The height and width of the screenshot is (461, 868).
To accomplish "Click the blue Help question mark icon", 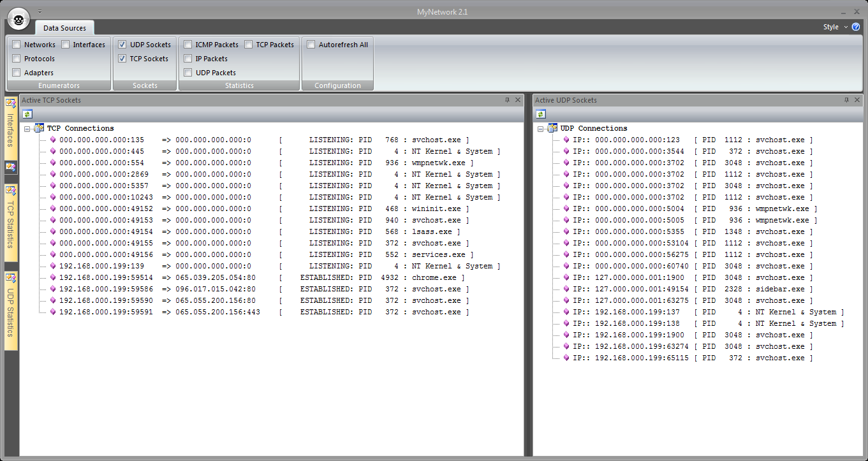I will tap(856, 27).
